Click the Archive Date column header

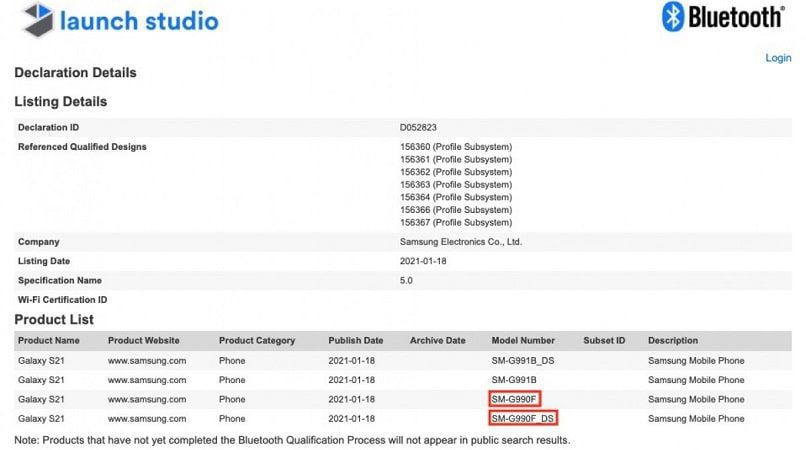(x=437, y=340)
